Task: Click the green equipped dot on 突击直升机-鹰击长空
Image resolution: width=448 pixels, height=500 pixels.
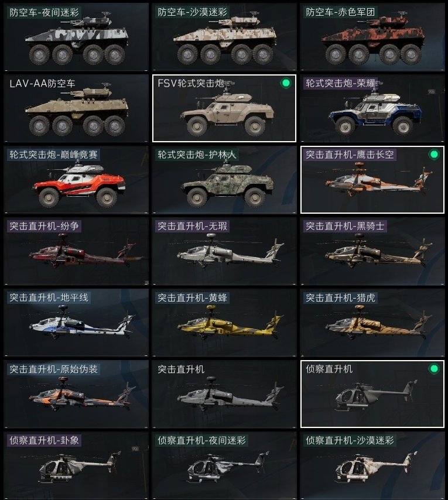Action: pyautogui.click(x=434, y=155)
